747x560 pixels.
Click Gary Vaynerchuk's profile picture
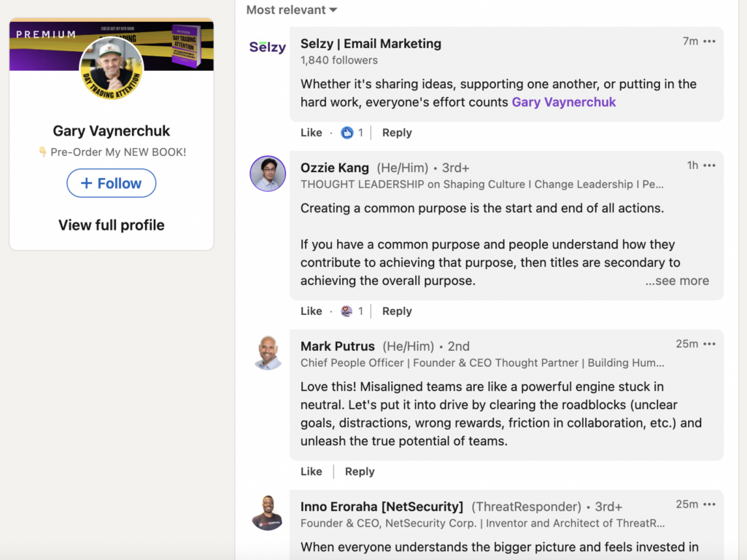click(x=111, y=68)
